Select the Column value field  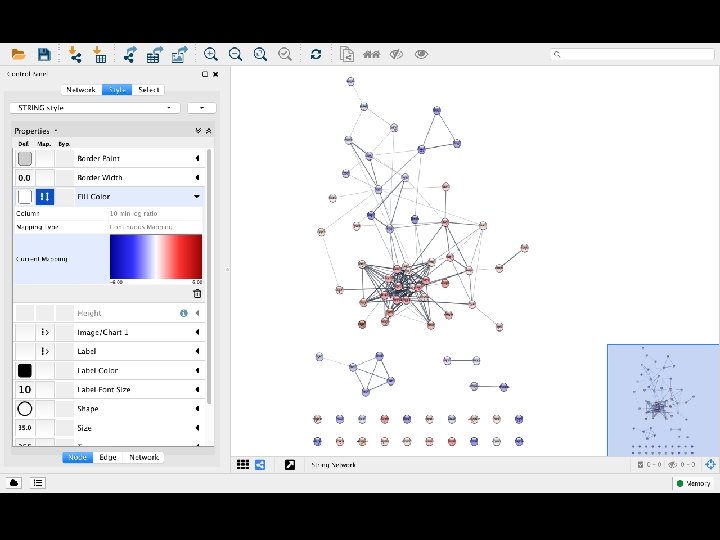point(155,214)
